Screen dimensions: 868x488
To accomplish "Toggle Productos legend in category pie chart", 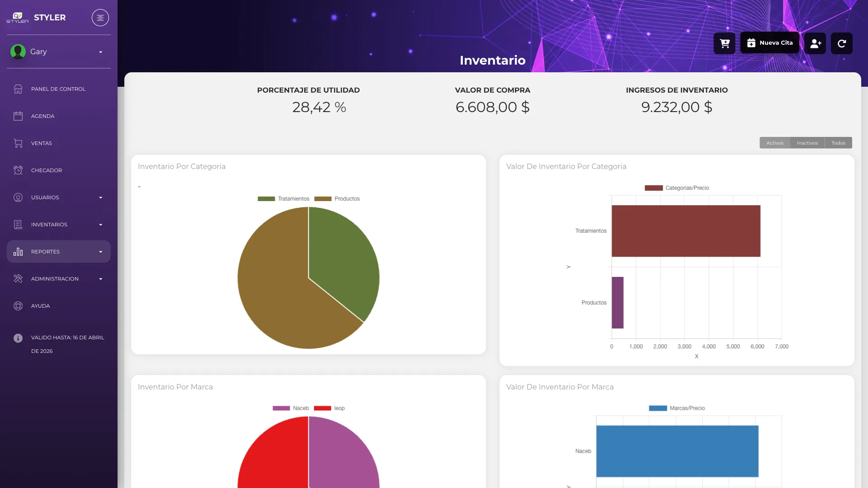I will [x=337, y=199].
